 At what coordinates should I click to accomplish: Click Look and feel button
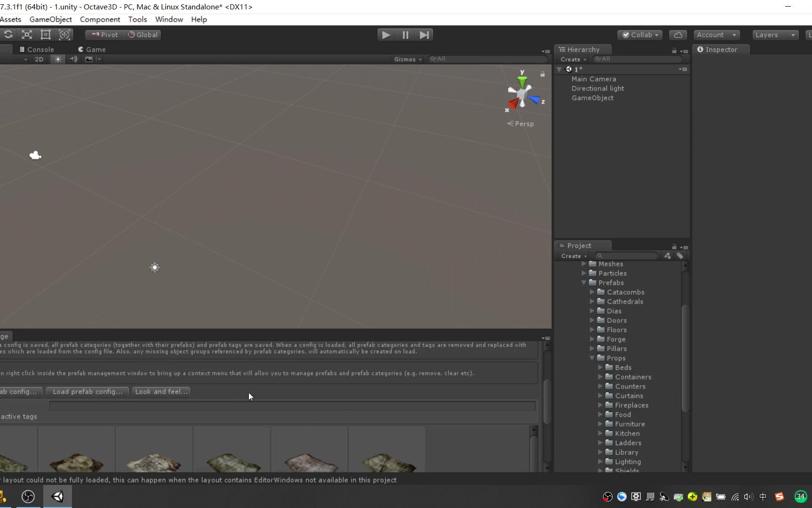161,392
